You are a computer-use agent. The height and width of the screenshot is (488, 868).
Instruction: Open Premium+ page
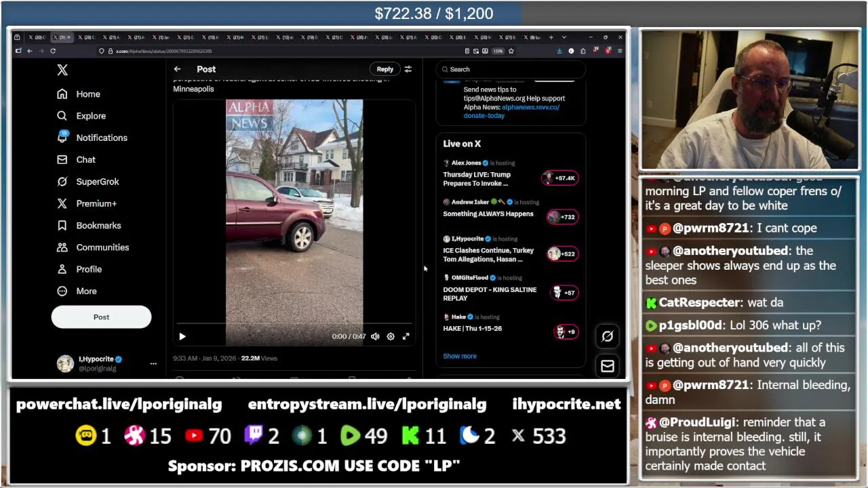87,203
